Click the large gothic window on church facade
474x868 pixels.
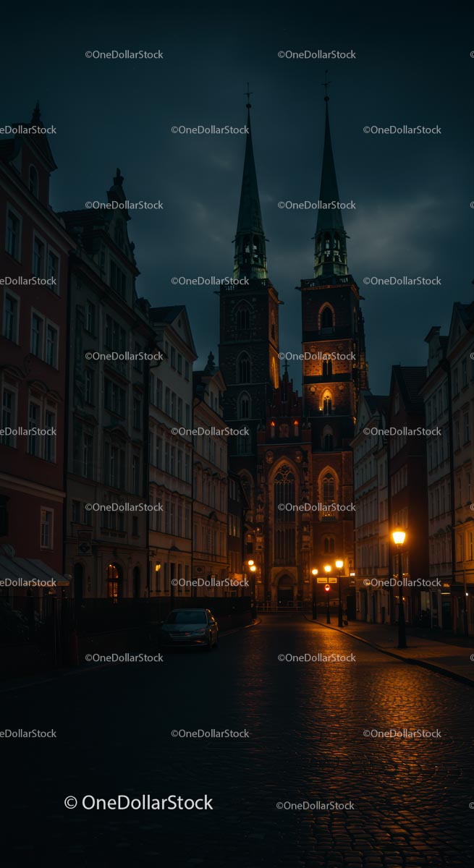click(x=284, y=492)
